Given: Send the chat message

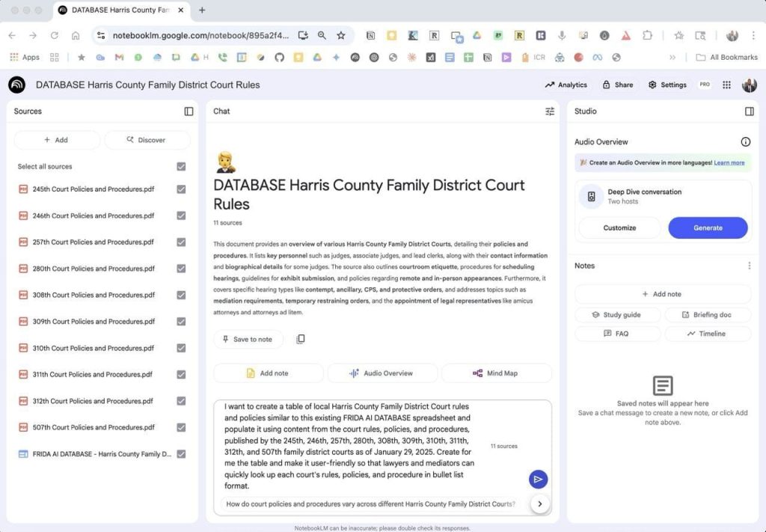Looking at the screenshot, I should (x=538, y=480).
